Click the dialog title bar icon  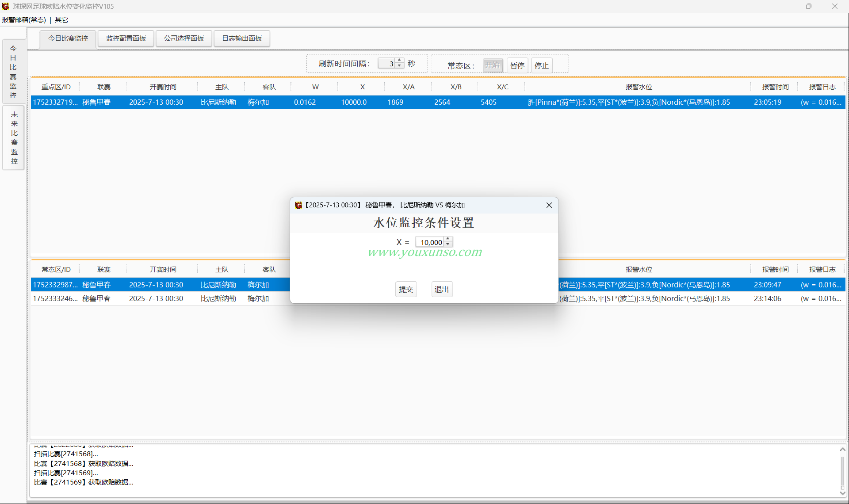[298, 205]
